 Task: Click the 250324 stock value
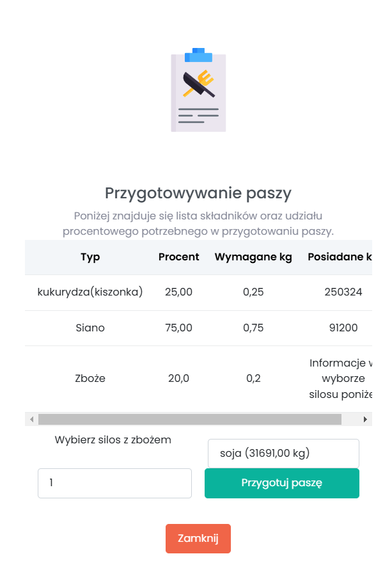coord(343,292)
